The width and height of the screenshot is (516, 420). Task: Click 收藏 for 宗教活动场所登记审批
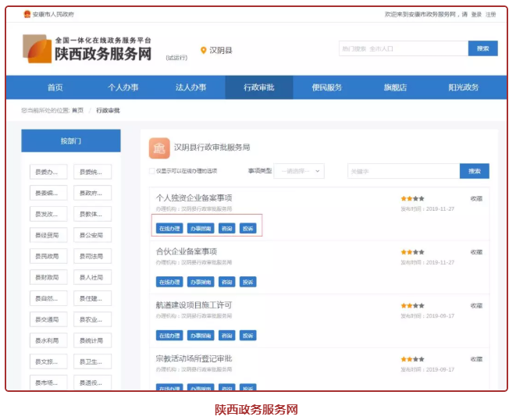[476, 359]
